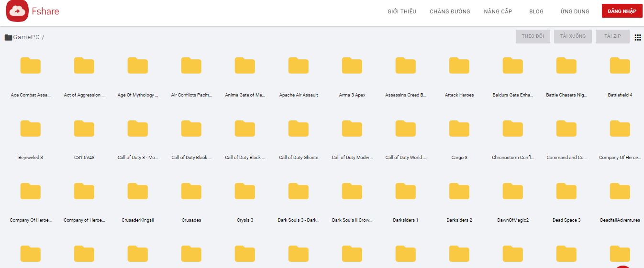Open Anima Gate of Memories folder icon

(245, 65)
